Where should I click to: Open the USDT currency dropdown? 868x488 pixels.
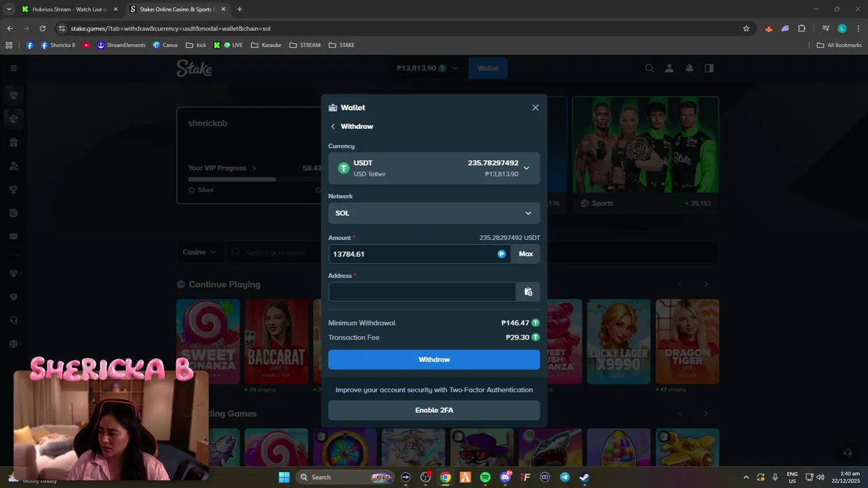pyautogui.click(x=434, y=168)
